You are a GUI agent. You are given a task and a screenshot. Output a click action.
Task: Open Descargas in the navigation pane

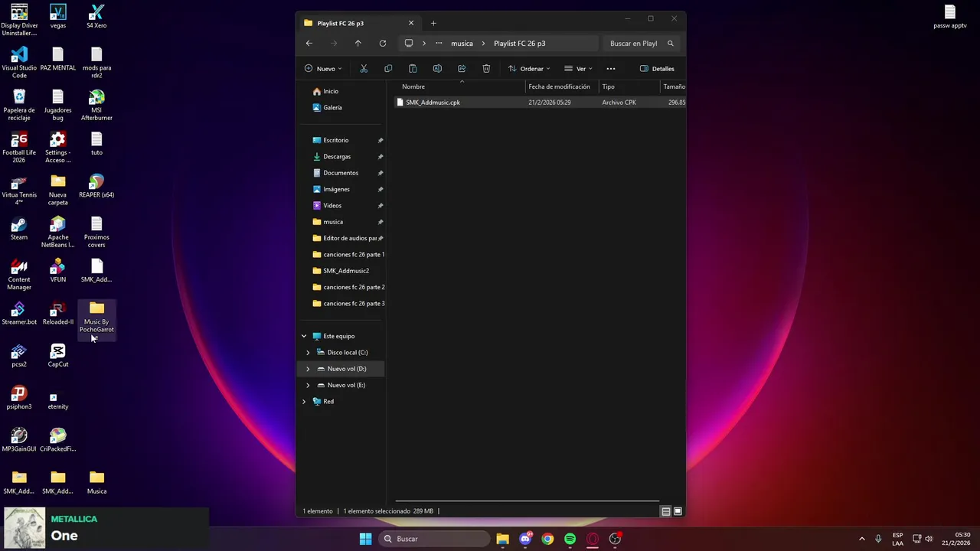(337, 157)
